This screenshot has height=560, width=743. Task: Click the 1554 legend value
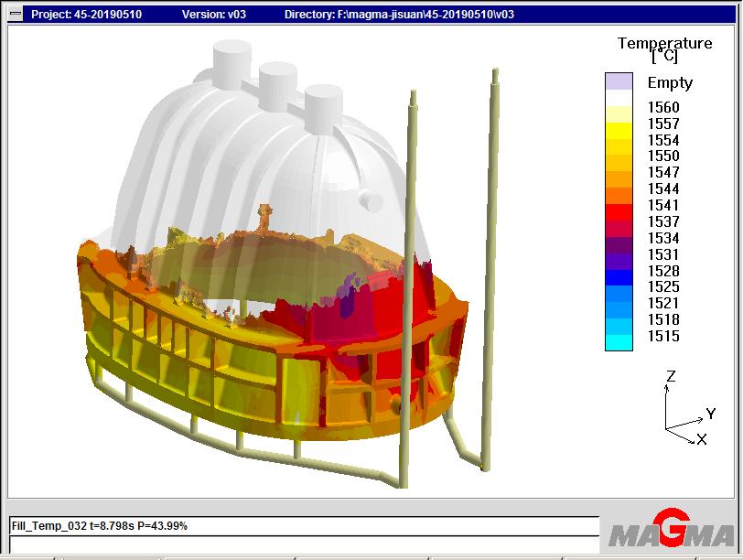(663, 140)
